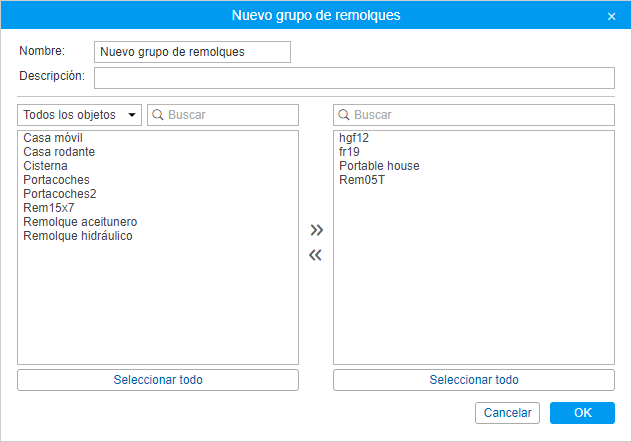Confirm with the OK button
Screen dimensions: 632x442
click(x=582, y=413)
